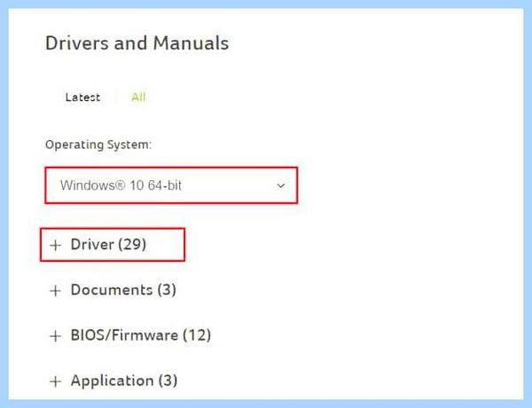The height and width of the screenshot is (408, 532).
Task: Click the plus icon beside Application
Action: point(55,381)
